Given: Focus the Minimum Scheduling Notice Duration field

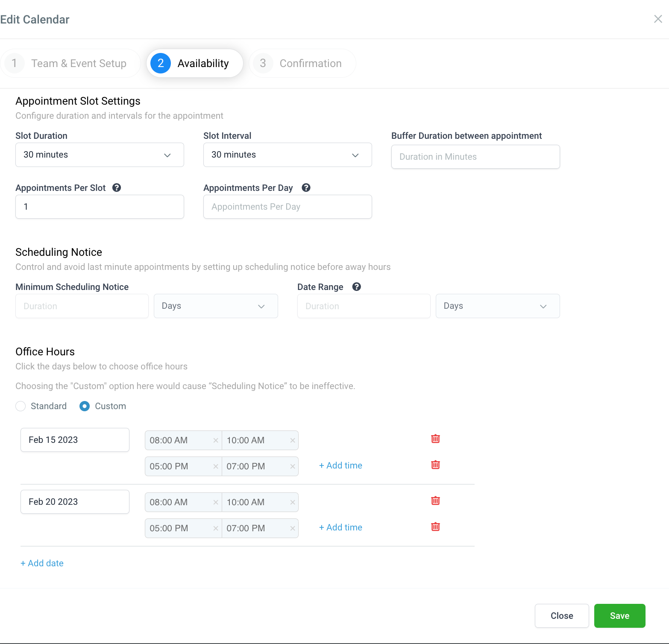Looking at the screenshot, I should pos(82,306).
